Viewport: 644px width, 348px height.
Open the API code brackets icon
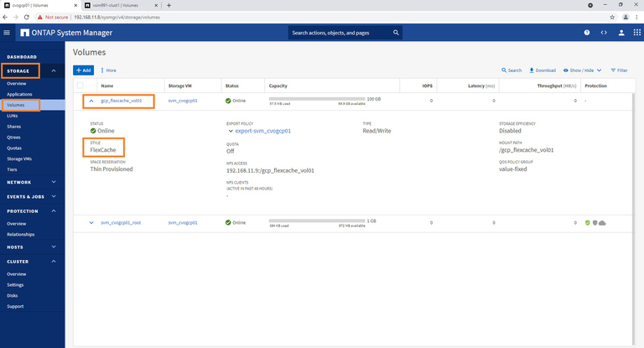pos(604,33)
